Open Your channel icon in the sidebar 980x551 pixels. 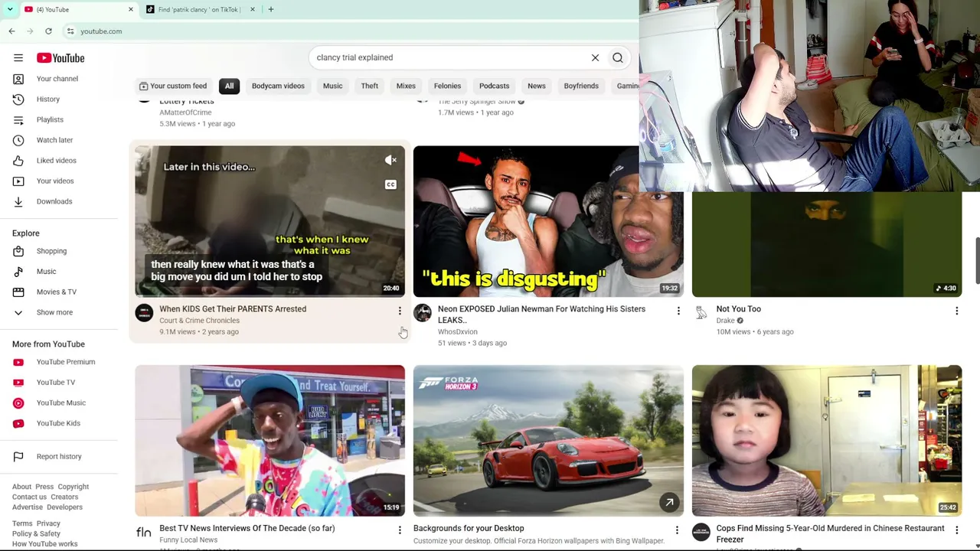[18, 79]
